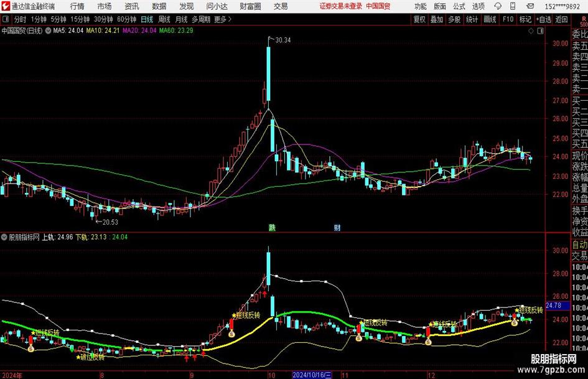Open the mail envelope icon

pyautogui.click(x=530, y=6)
